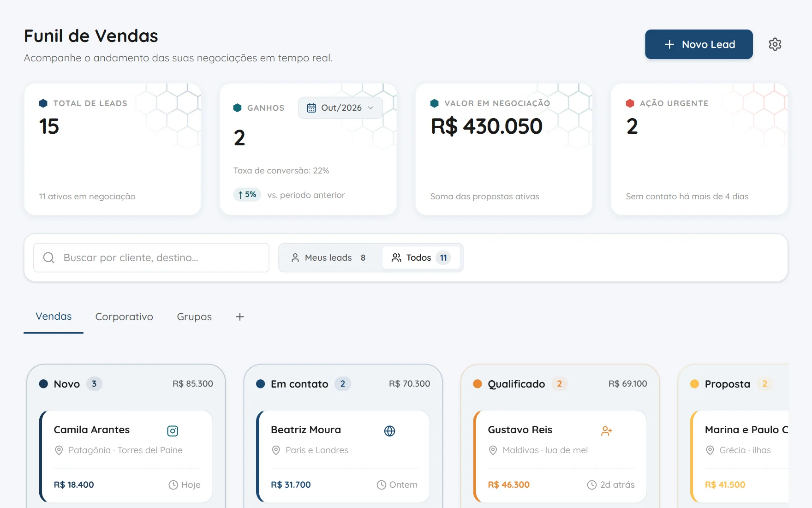Open the Grupos tab
Screen dimensions: 812x508
coord(194,317)
